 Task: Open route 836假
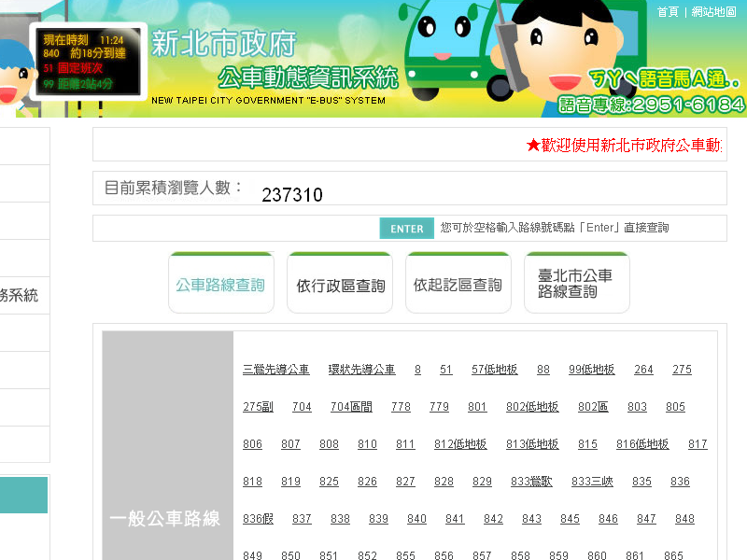click(258, 519)
